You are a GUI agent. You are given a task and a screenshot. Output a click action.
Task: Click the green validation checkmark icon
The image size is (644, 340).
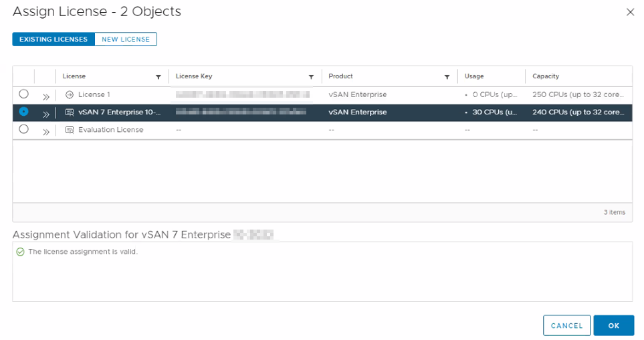[20, 252]
